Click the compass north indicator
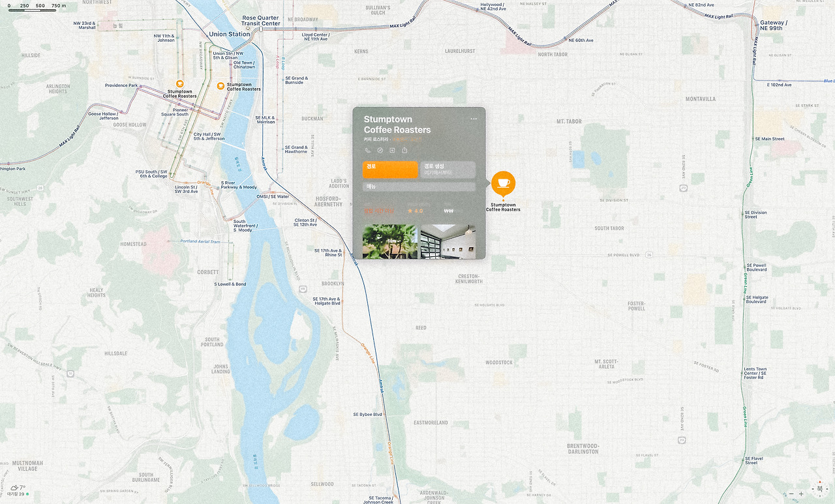The width and height of the screenshot is (835, 504). 819,488
